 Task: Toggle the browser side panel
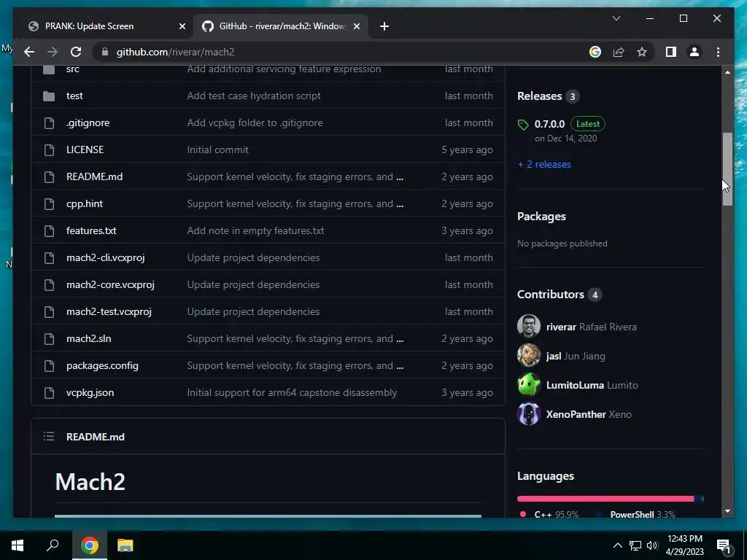(671, 52)
